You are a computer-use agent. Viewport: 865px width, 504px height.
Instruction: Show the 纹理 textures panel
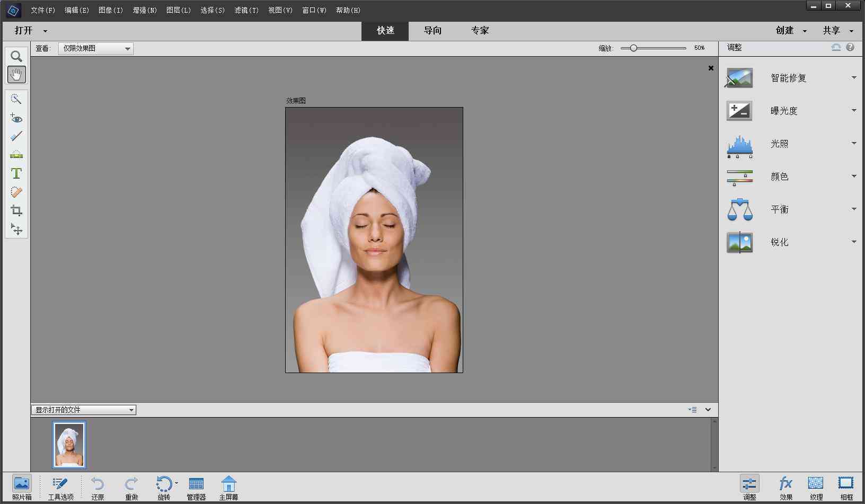click(x=816, y=488)
